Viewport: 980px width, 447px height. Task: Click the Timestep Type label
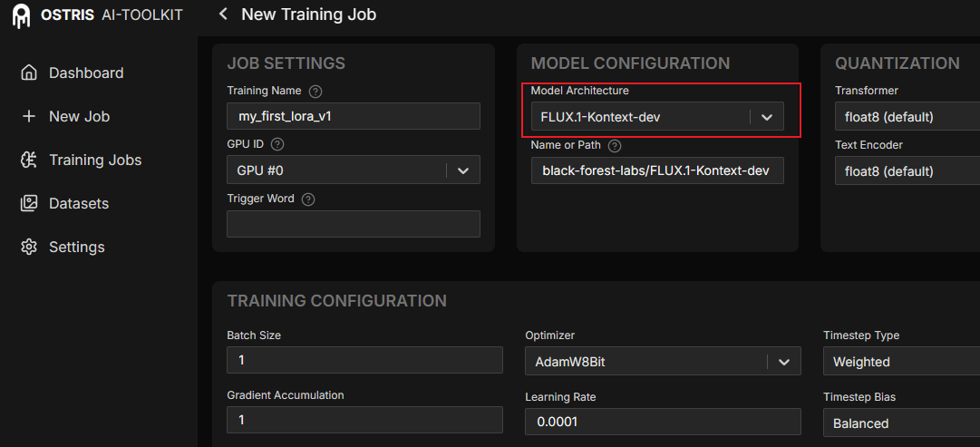[861, 335]
